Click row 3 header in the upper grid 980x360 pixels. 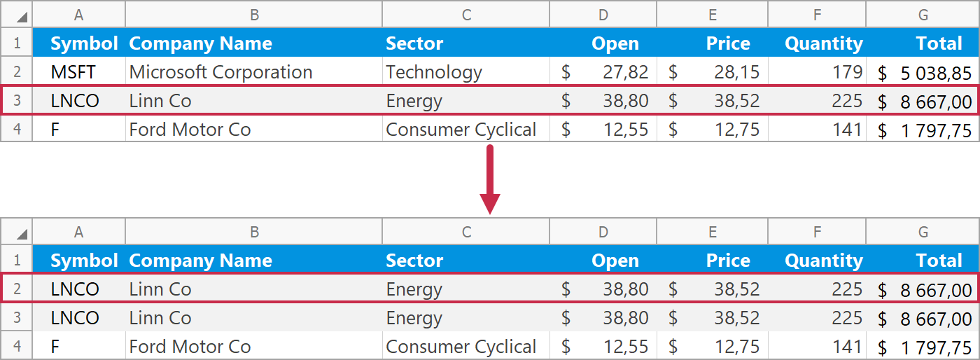coord(17,101)
